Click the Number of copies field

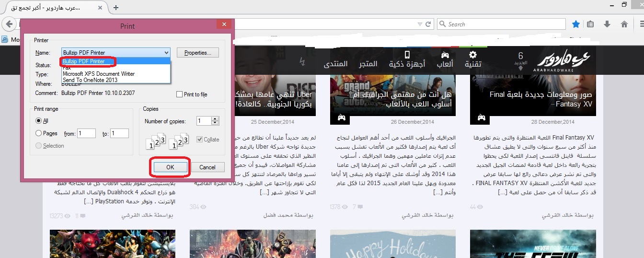pos(204,121)
